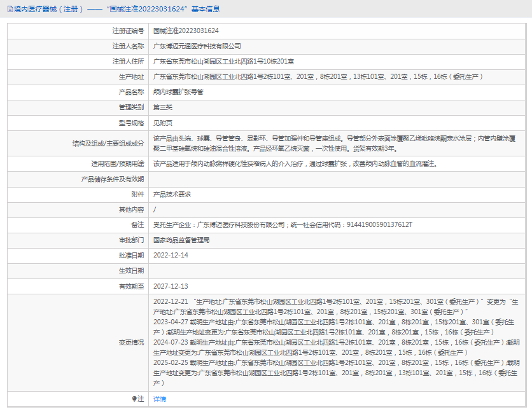The width and height of the screenshot is (532, 412).
Task: Select the 注册人名称 label
Action: (129, 46)
